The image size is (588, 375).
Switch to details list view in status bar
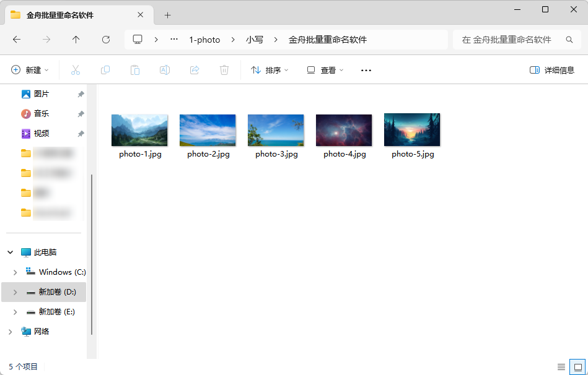point(561,366)
